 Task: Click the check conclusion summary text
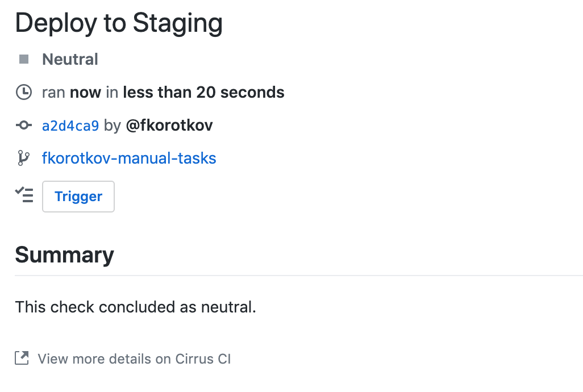pos(135,307)
